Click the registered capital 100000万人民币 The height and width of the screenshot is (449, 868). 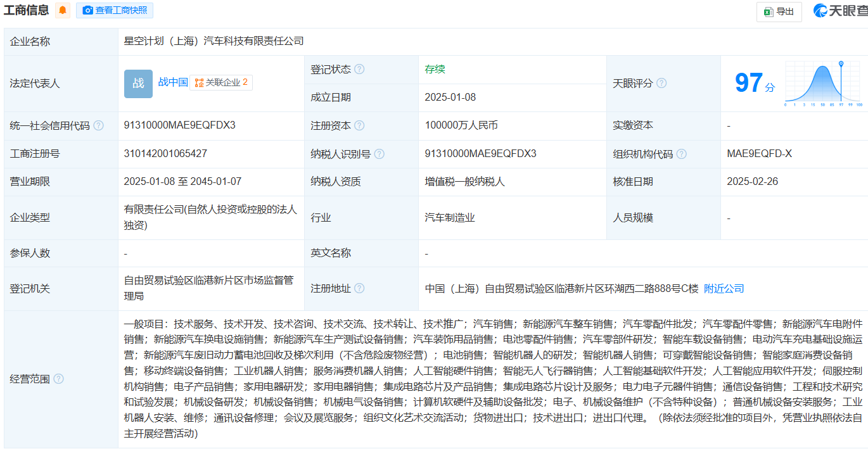click(x=461, y=125)
